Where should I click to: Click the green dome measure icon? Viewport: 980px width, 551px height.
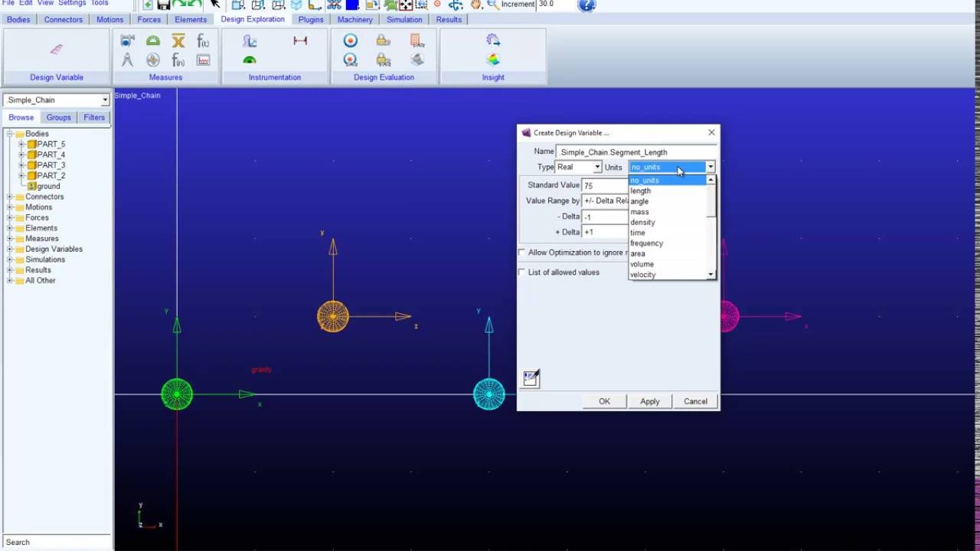(x=153, y=41)
